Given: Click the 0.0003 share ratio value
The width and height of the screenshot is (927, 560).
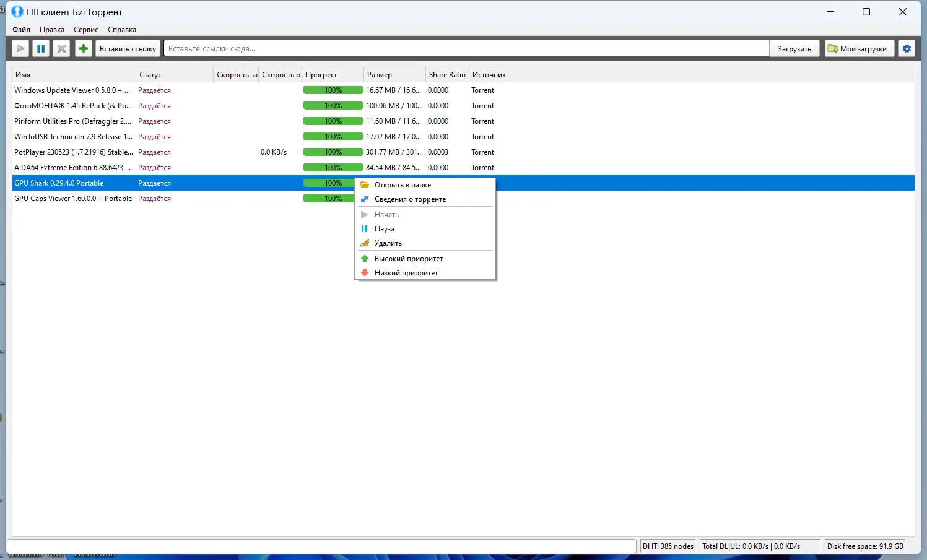Looking at the screenshot, I should [438, 152].
